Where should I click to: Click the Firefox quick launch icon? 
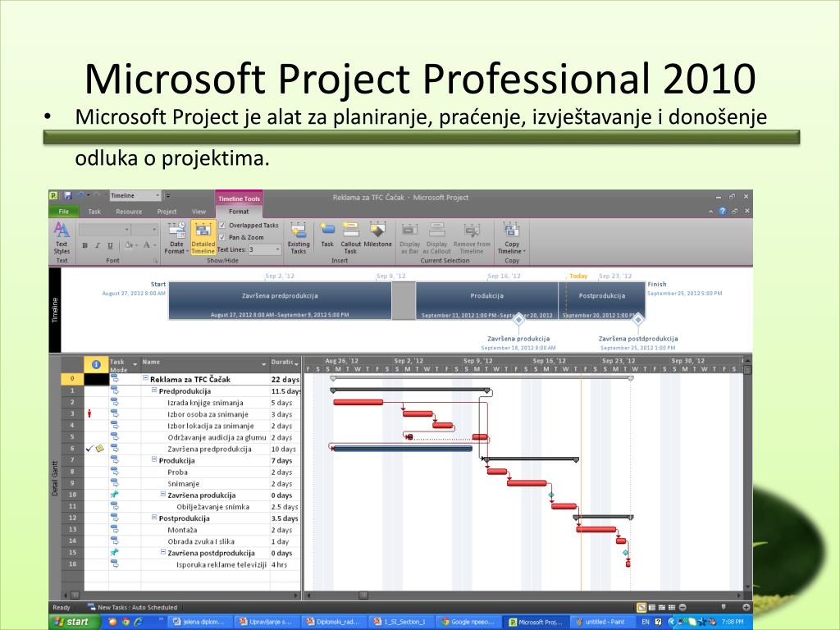[x=112, y=622]
